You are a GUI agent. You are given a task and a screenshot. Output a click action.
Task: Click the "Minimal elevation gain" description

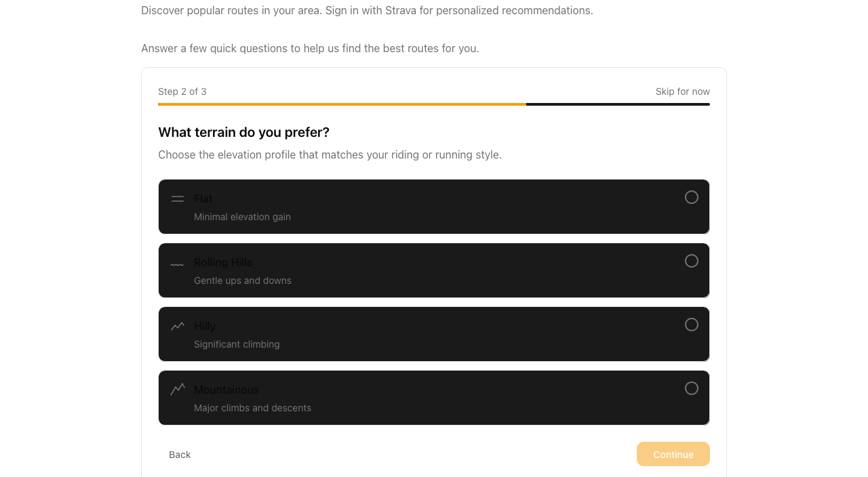(242, 217)
